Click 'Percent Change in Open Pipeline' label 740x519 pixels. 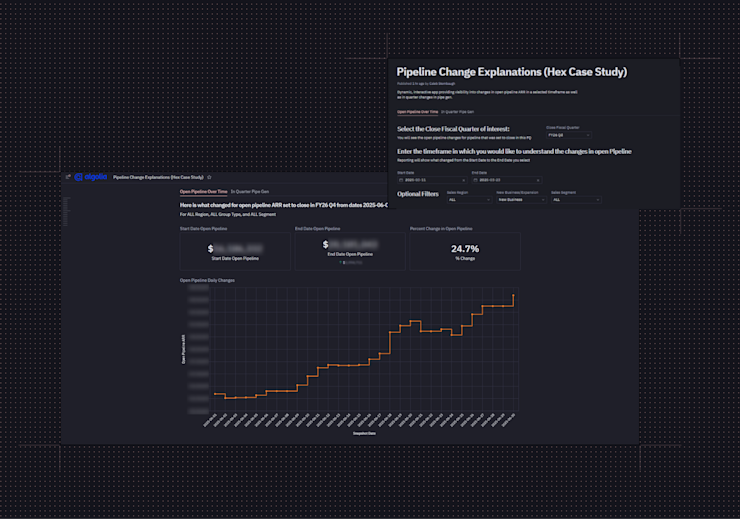click(x=441, y=228)
